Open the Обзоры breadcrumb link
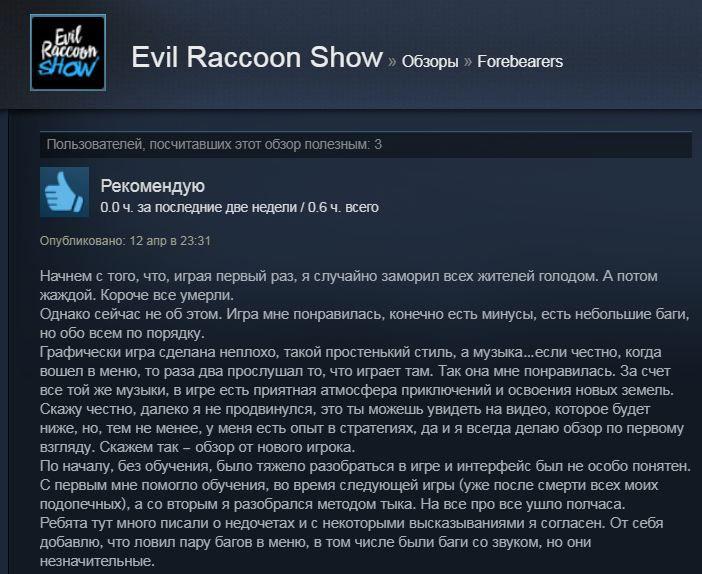This screenshot has width=702, height=574. 430,61
